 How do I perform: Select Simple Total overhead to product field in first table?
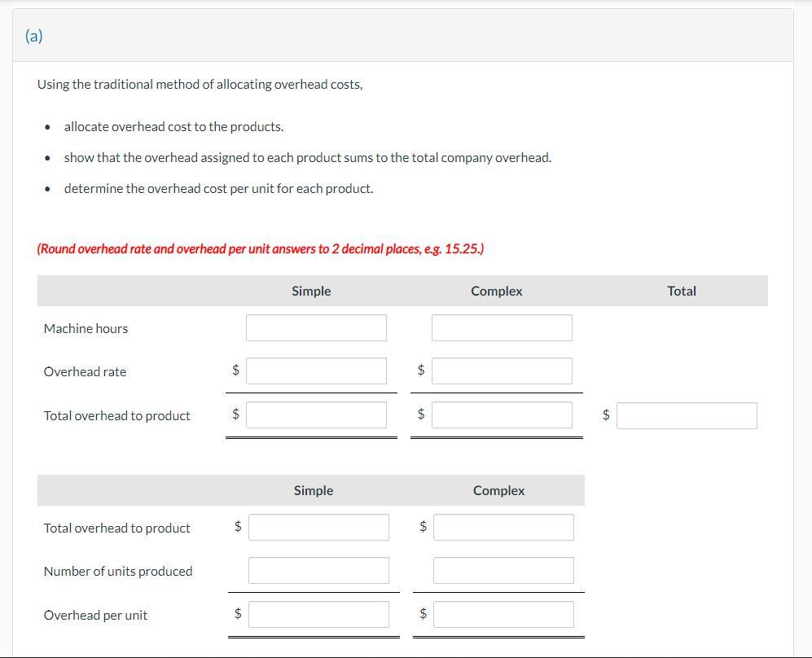point(316,415)
